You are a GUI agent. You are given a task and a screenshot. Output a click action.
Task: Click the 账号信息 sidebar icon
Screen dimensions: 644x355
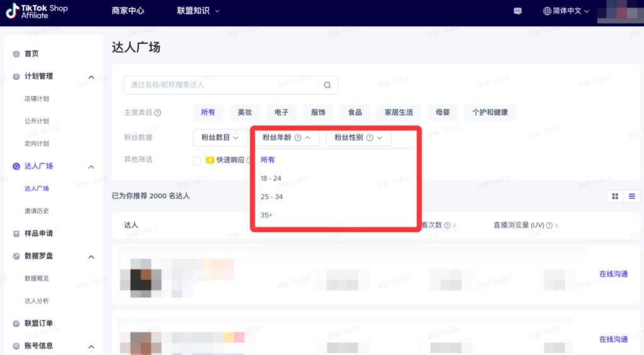click(x=16, y=346)
